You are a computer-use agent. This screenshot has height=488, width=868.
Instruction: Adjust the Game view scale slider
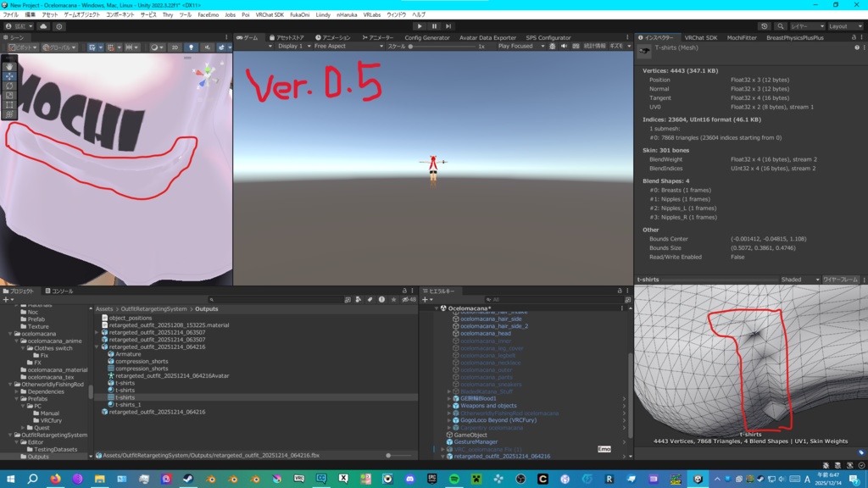click(x=442, y=47)
